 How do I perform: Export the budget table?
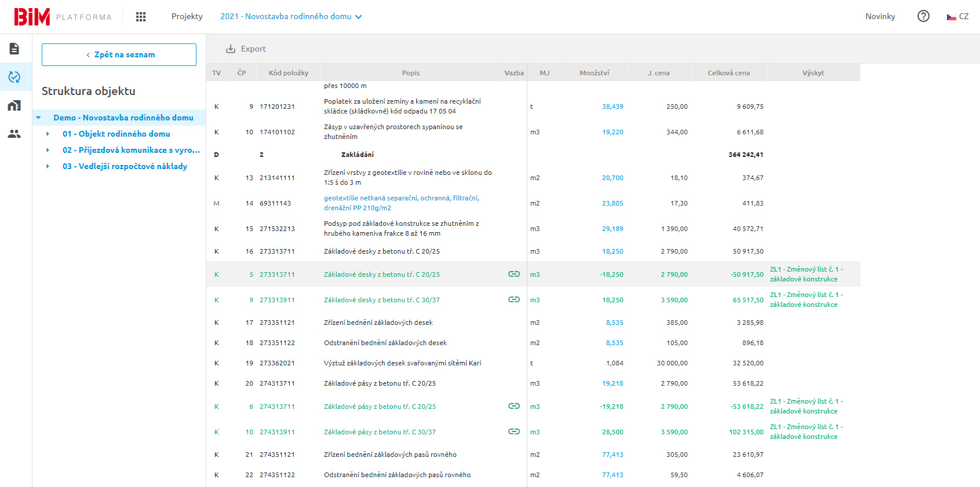coord(246,49)
